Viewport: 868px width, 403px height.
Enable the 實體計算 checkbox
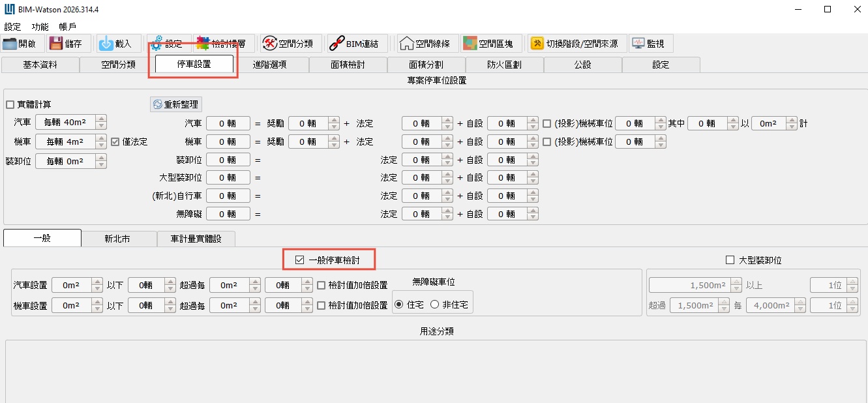[10, 104]
